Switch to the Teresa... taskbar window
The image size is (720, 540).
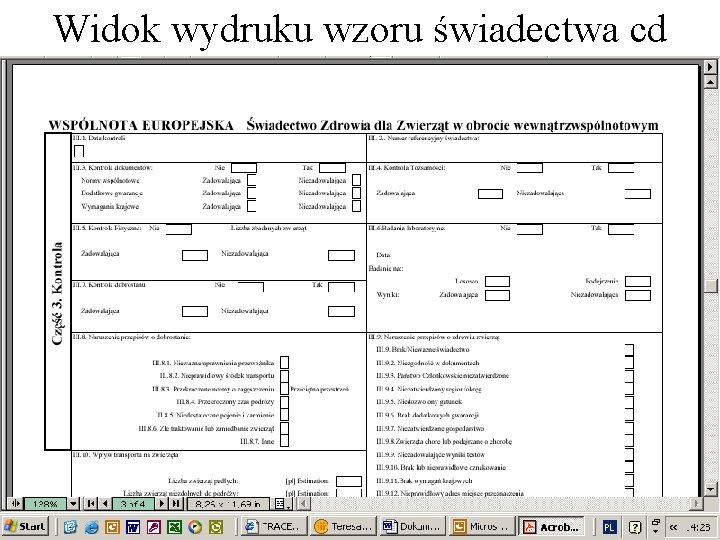point(343,526)
